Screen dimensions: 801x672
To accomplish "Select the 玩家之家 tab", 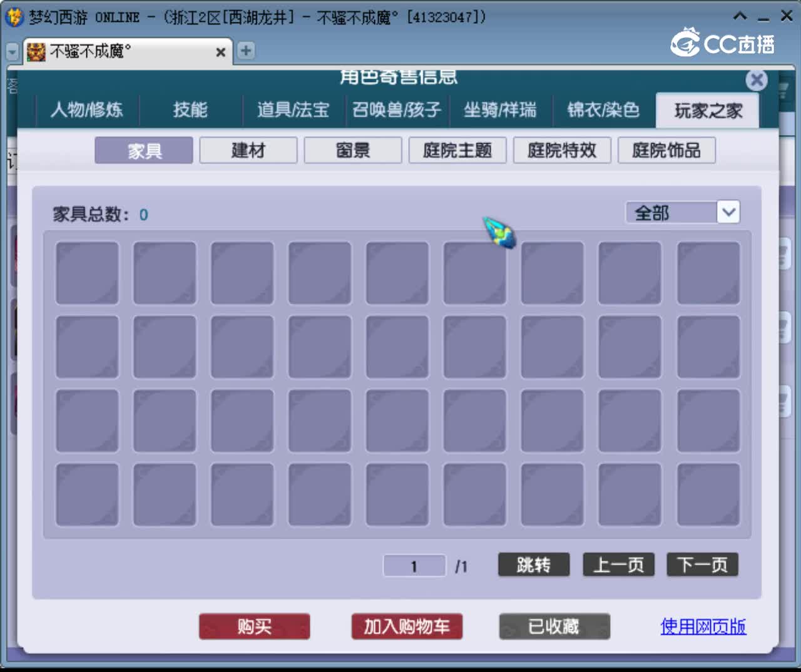I will (x=708, y=111).
